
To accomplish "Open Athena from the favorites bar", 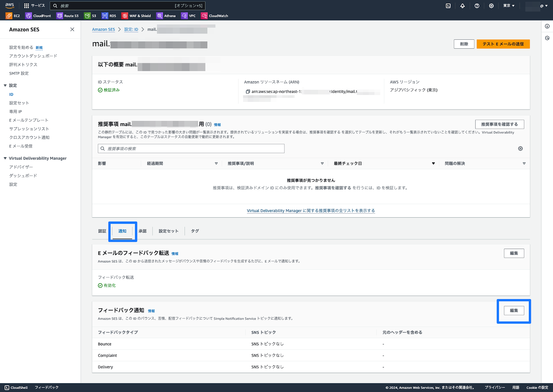I will point(166,16).
